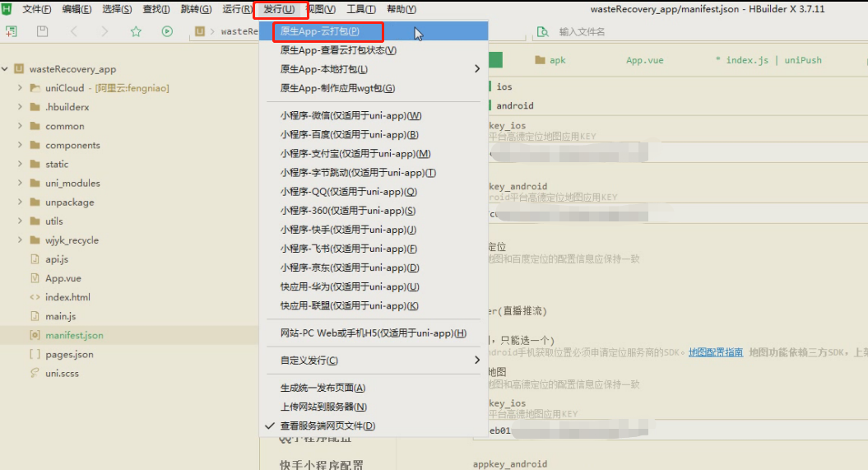Select 上传网站到服务器(N) menu item
The image size is (868, 470).
click(x=374, y=407)
